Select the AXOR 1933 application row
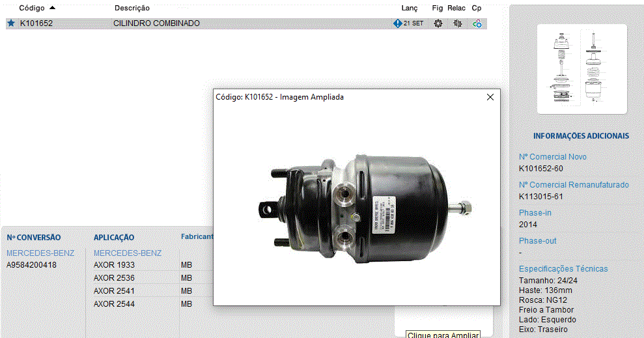644x338 pixels. pos(114,265)
